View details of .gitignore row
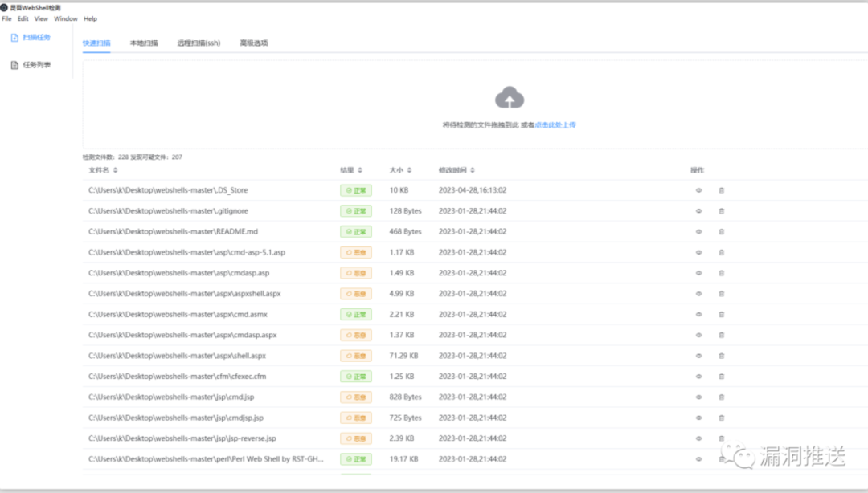Image resolution: width=868 pixels, height=493 pixels. (x=698, y=211)
